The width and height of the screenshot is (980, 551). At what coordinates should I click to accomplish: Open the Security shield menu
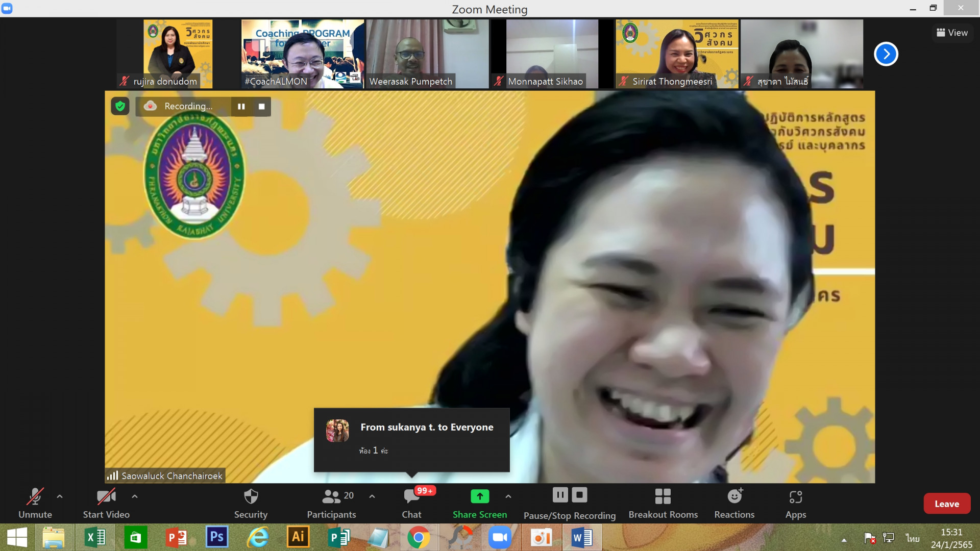[251, 503]
